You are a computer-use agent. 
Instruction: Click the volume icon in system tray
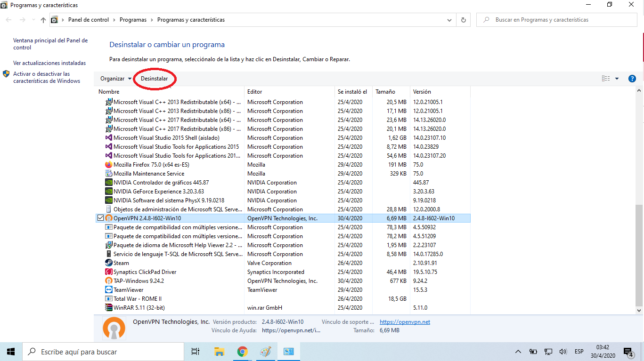coord(562,352)
